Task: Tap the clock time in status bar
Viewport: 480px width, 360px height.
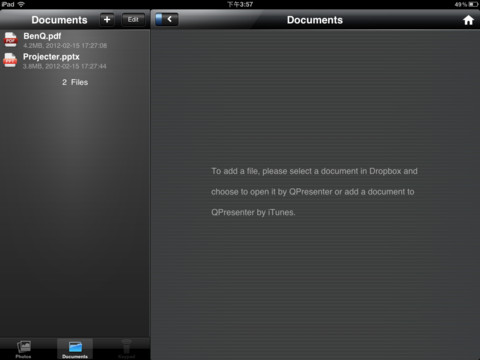Action: [240, 4]
